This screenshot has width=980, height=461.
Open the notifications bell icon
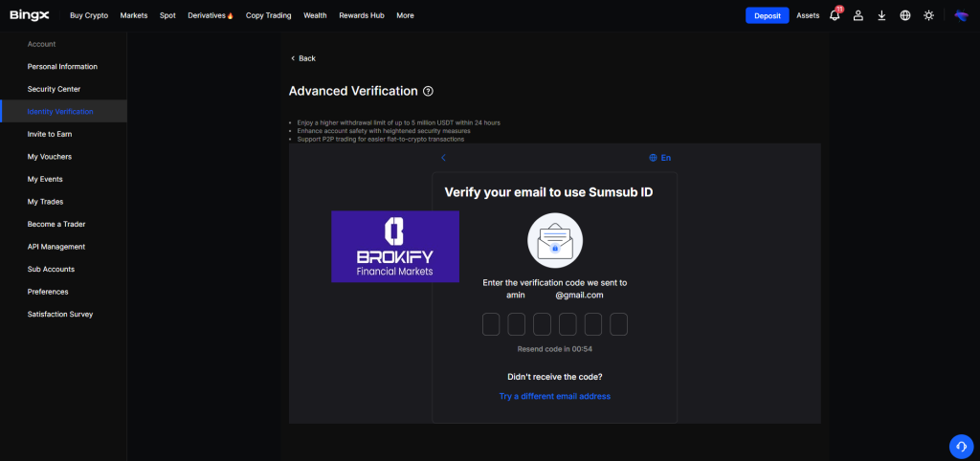tap(835, 15)
